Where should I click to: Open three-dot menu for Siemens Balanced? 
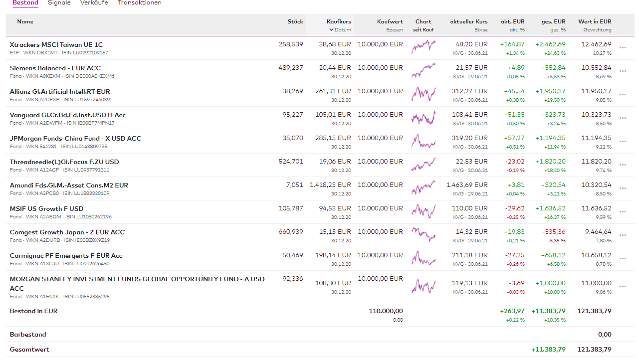click(x=623, y=71)
